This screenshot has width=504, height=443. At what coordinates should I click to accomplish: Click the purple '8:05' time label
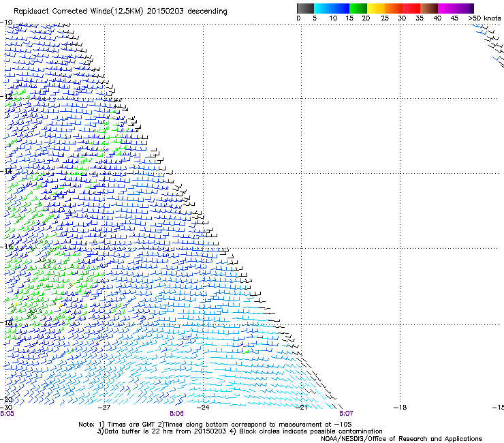7,414
